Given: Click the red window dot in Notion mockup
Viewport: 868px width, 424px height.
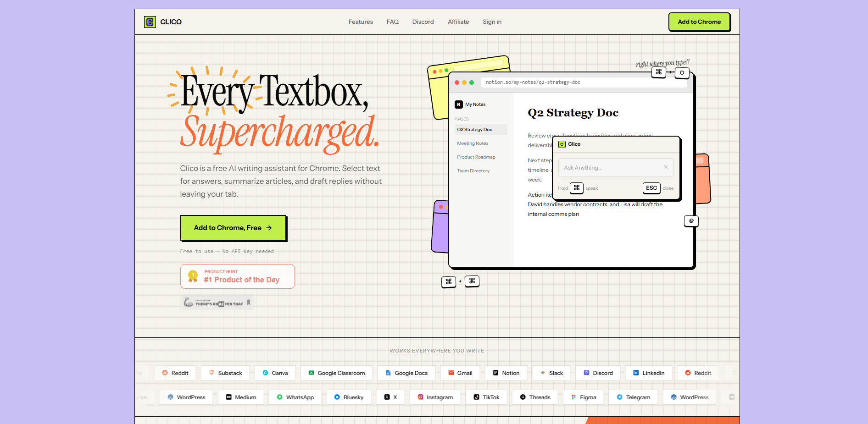Looking at the screenshot, I should (457, 83).
